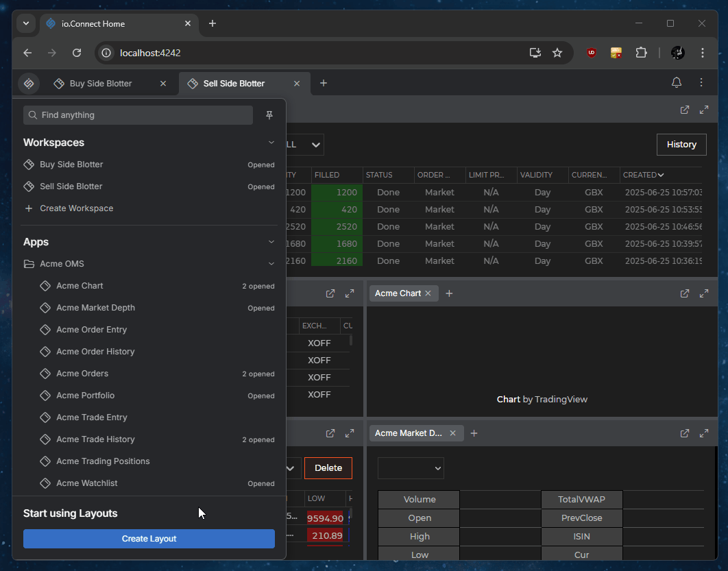Select the Acme Chart tab
728x571 pixels.
coord(398,293)
